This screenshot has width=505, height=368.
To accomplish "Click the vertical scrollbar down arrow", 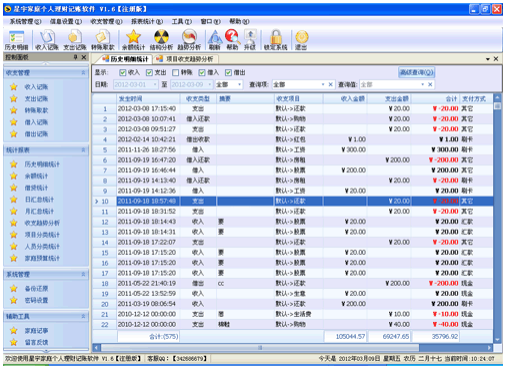I will (x=497, y=340).
